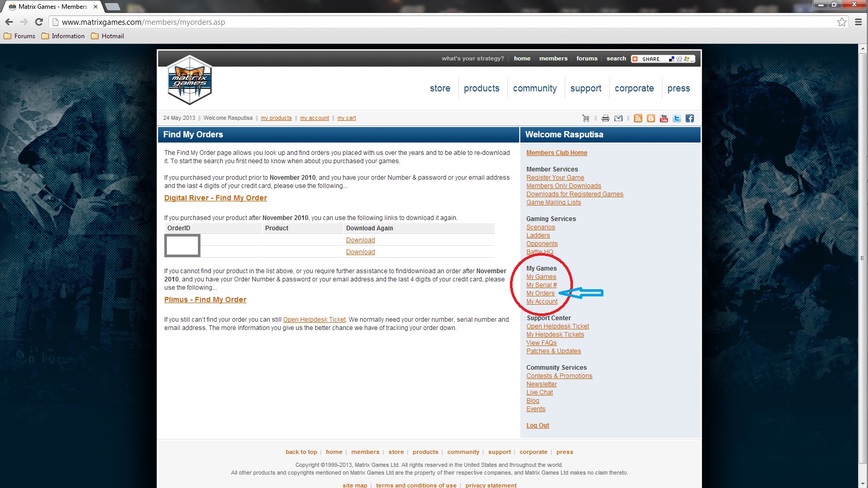Click the email envelope icon
Image resolution: width=868 pixels, height=488 pixels.
tap(618, 118)
